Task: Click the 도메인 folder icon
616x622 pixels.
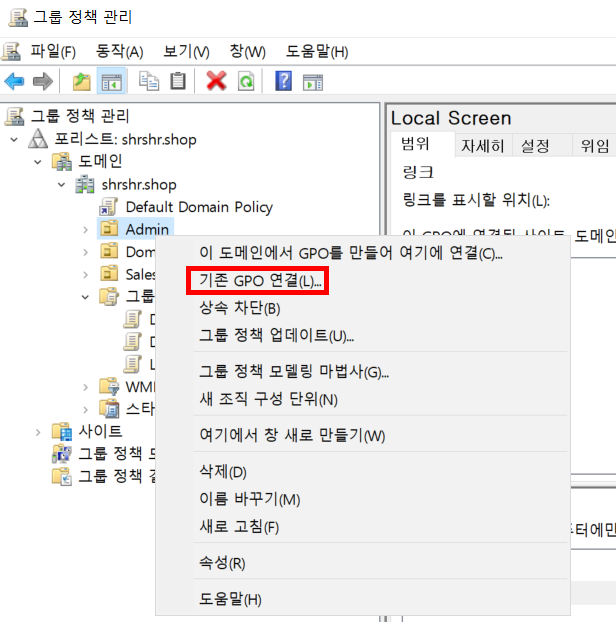Action: (x=62, y=161)
